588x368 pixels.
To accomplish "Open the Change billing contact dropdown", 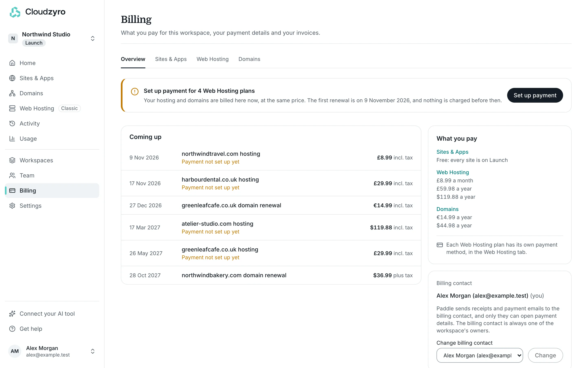I will coord(480,355).
